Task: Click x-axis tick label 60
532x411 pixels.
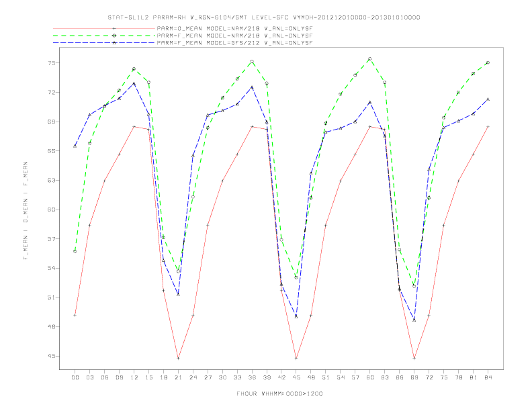Action: click(370, 377)
